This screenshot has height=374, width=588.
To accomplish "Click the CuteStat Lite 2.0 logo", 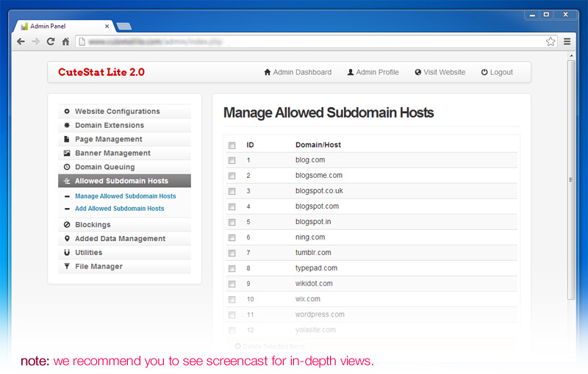I will [101, 72].
